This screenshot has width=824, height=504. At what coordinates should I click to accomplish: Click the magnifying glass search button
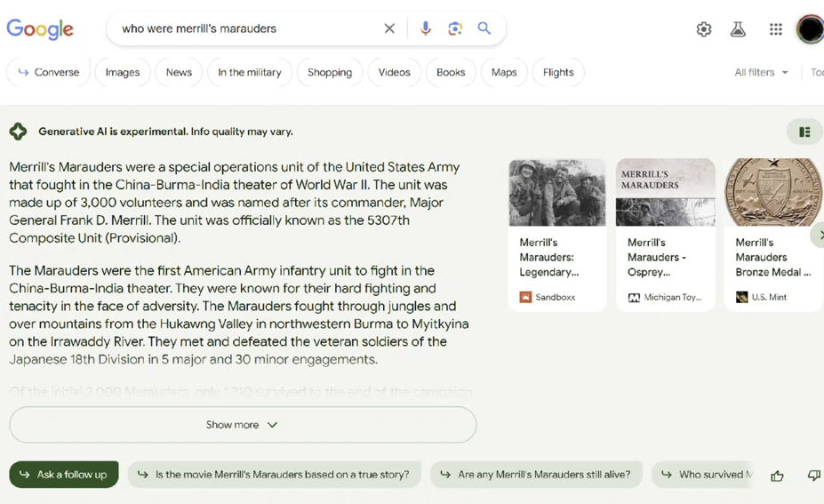coord(484,28)
